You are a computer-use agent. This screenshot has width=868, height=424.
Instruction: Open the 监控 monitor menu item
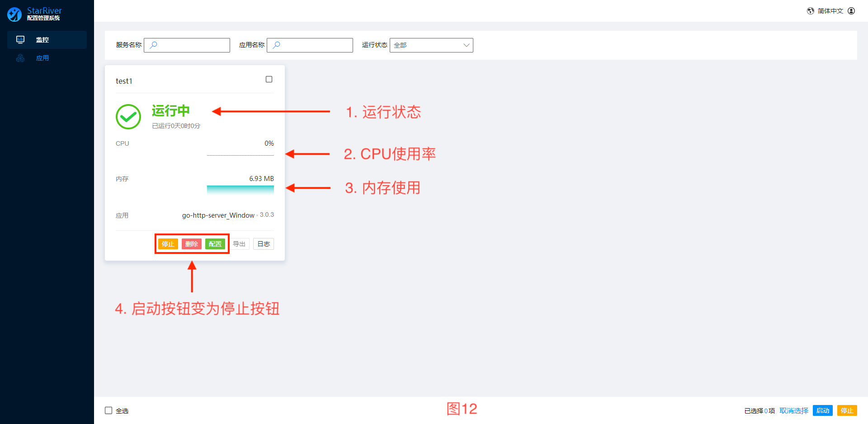tap(47, 40)
